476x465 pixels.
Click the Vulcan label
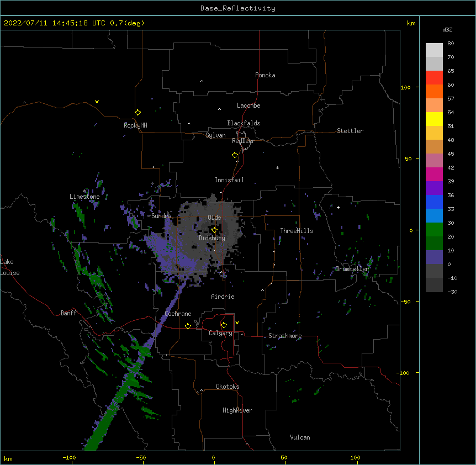pyautogui.click(x=300, y=437)
